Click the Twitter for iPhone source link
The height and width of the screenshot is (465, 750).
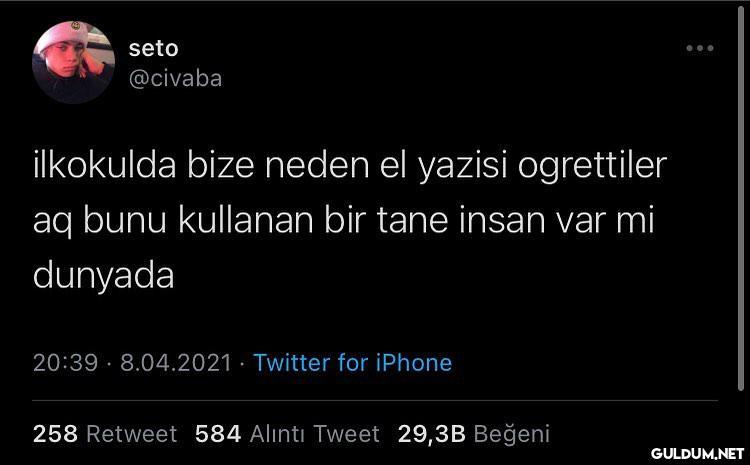pyautogui.click(x=353, y=363)
